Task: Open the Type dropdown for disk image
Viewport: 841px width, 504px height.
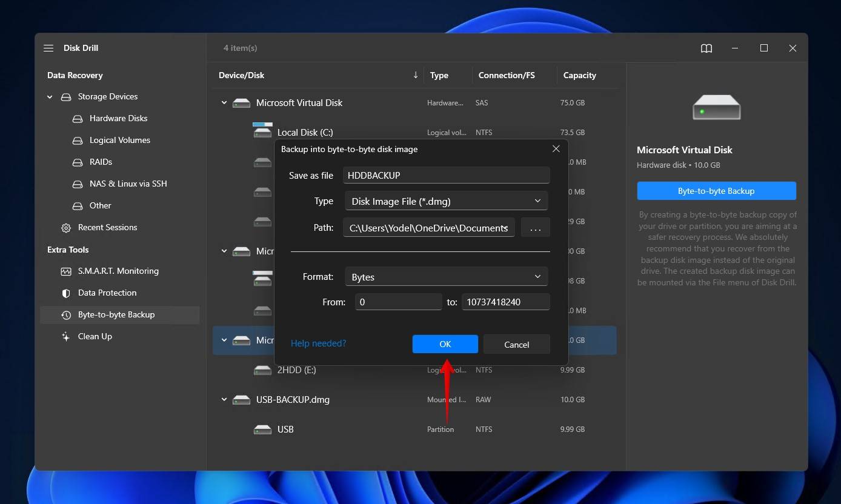Action: click(446, 201)
